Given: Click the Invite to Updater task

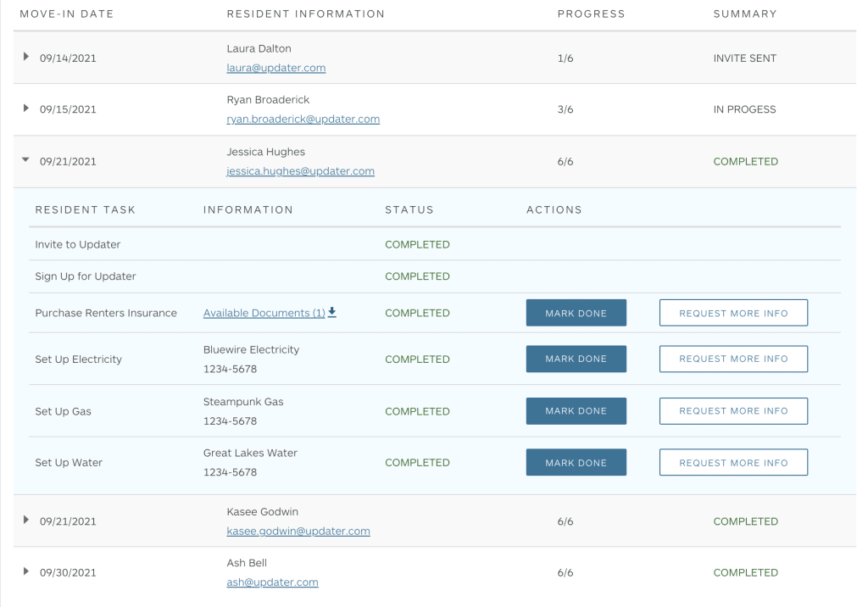Looking at the screenshot, I should pyautogui.click(x=77, y=245).
